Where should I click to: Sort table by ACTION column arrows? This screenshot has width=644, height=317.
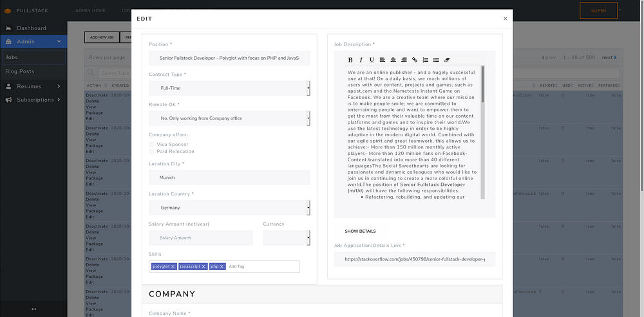[x=106, y=86]
